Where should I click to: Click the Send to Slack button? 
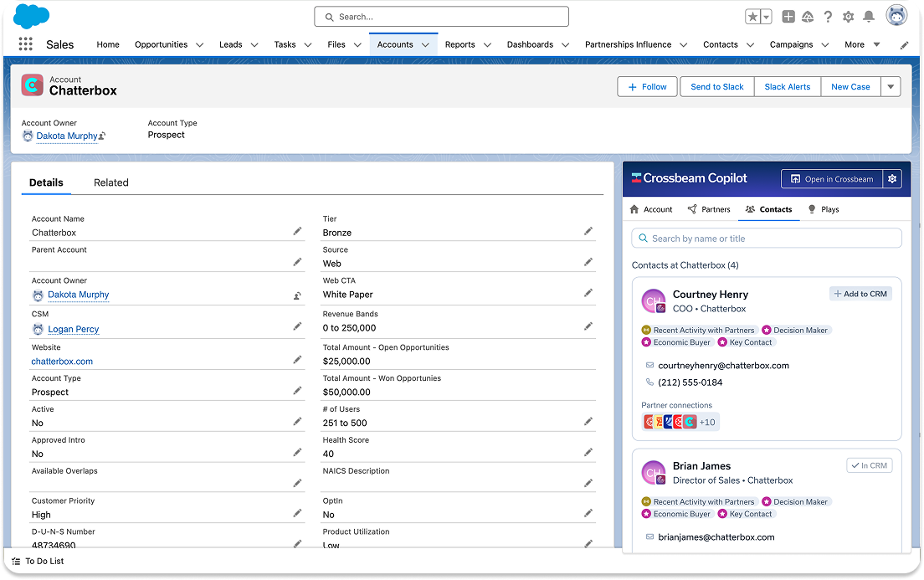pos(717,87)
